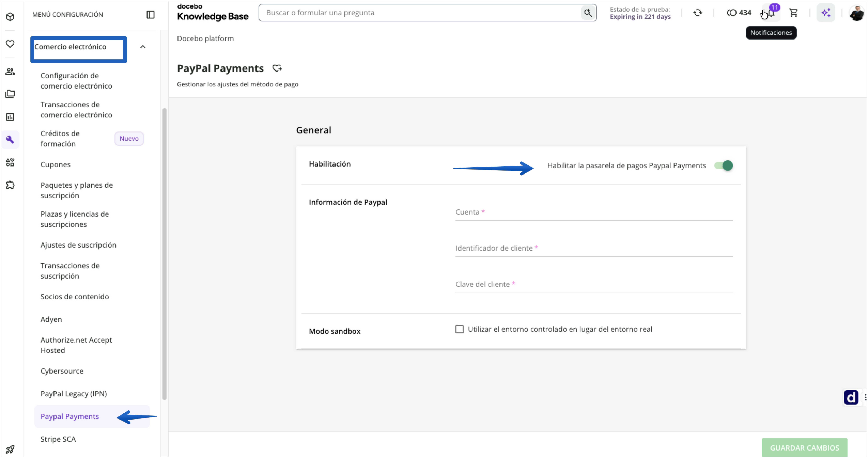Click the cube icon in left rail
868x458 pixels.
tap(10, 17)
